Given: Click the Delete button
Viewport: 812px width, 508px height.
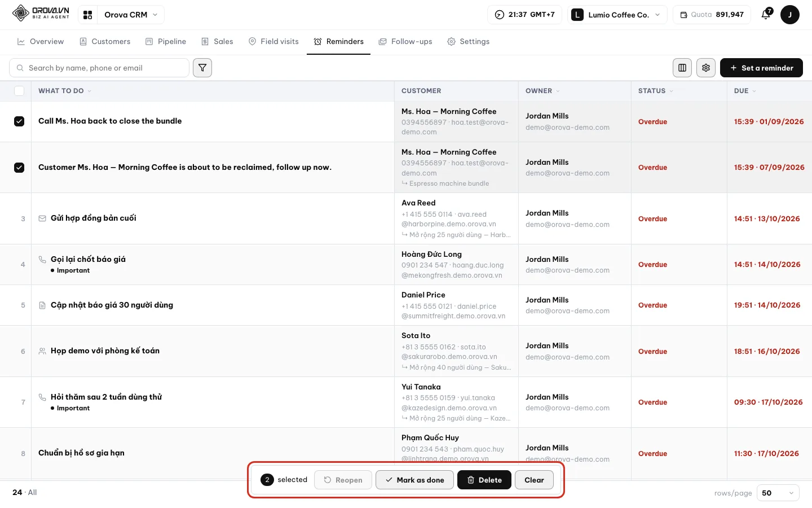Looking at the screenshot, I should pyautogui.click(x=484, y=480).
